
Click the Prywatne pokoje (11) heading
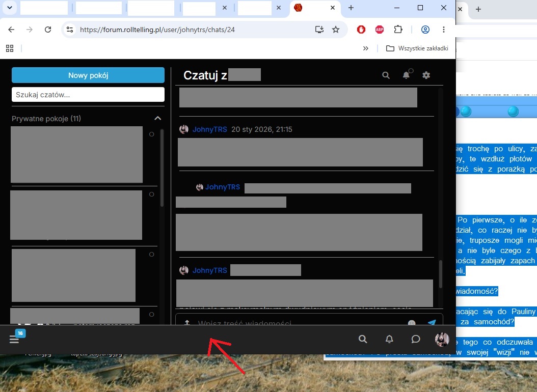[x=46, y=119]
